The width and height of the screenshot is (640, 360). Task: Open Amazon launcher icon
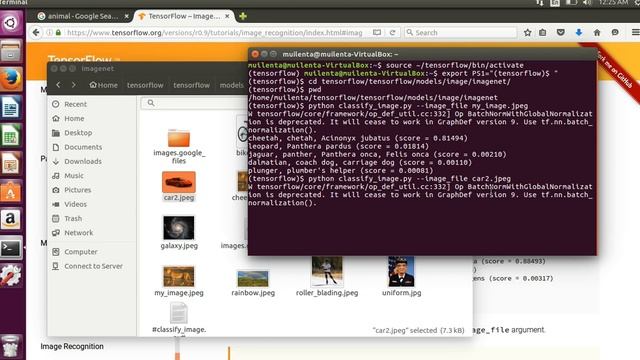click(x=11, y=220)
